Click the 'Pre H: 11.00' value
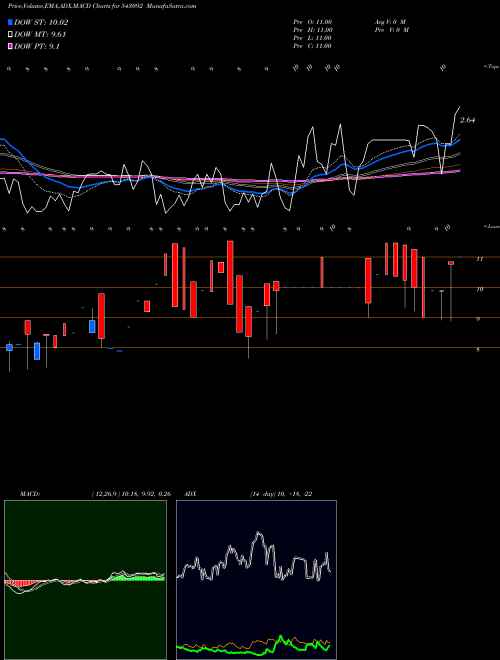 pyautogui.click(x=313, y=30)
